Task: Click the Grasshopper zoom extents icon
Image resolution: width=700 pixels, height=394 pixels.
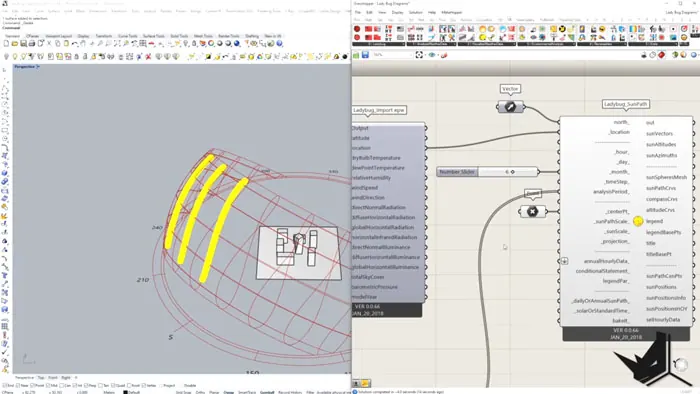Action: (x=419, y=55)
